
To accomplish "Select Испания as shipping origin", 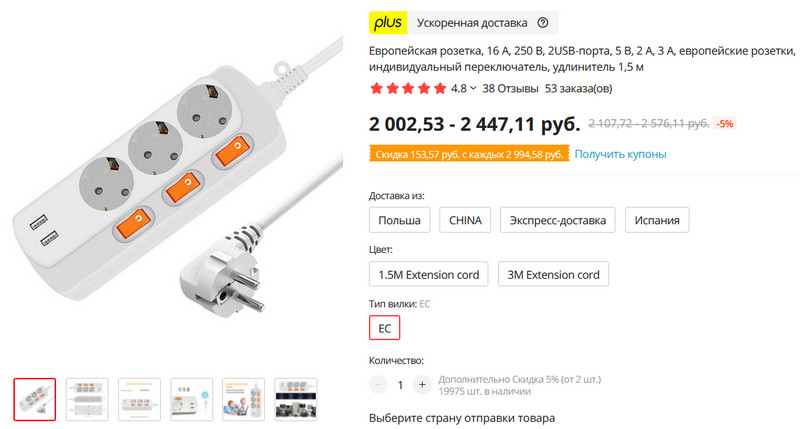I will tap(657, 220).
